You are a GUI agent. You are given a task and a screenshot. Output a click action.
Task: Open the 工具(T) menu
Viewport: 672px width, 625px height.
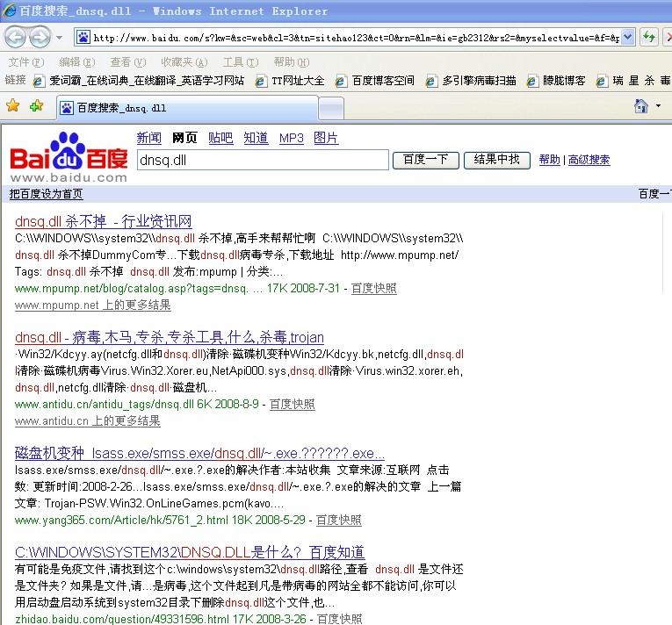(241, 62)
